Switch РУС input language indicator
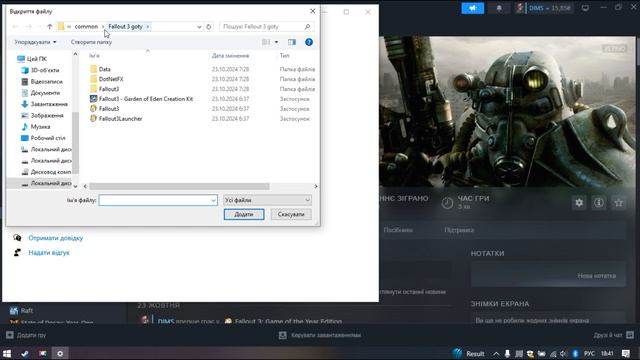This screenshot has width=640, height=360. coord(589,354)
